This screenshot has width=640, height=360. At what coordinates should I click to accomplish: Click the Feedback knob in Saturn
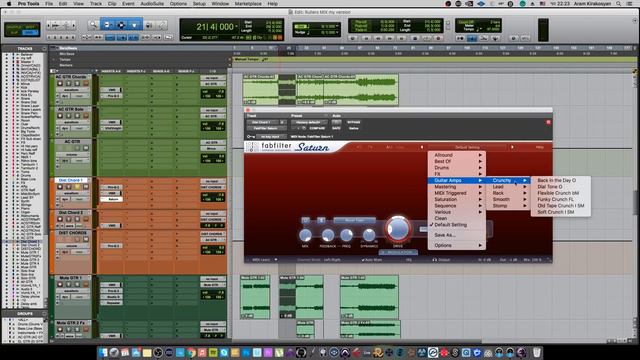(327, 235)
